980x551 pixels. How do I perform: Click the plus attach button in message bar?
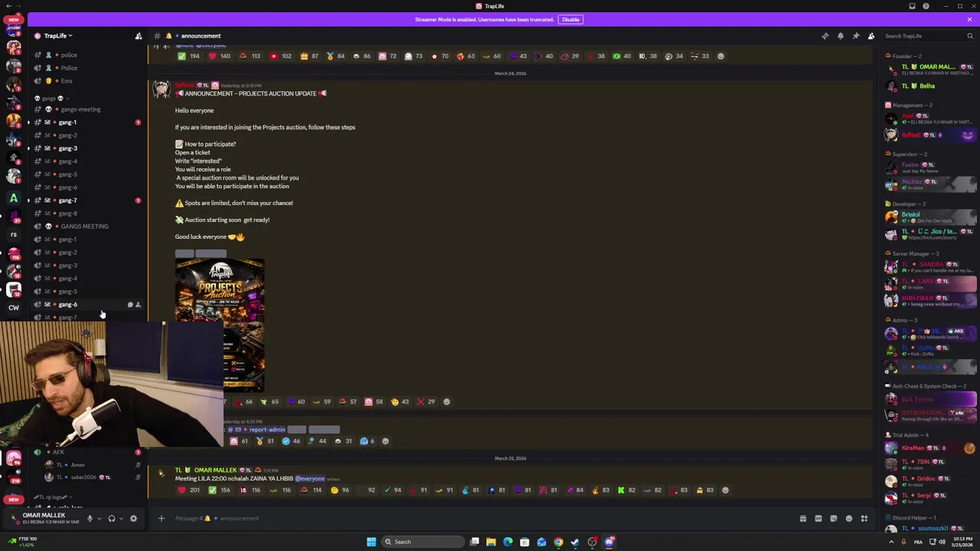pos(161,518)
